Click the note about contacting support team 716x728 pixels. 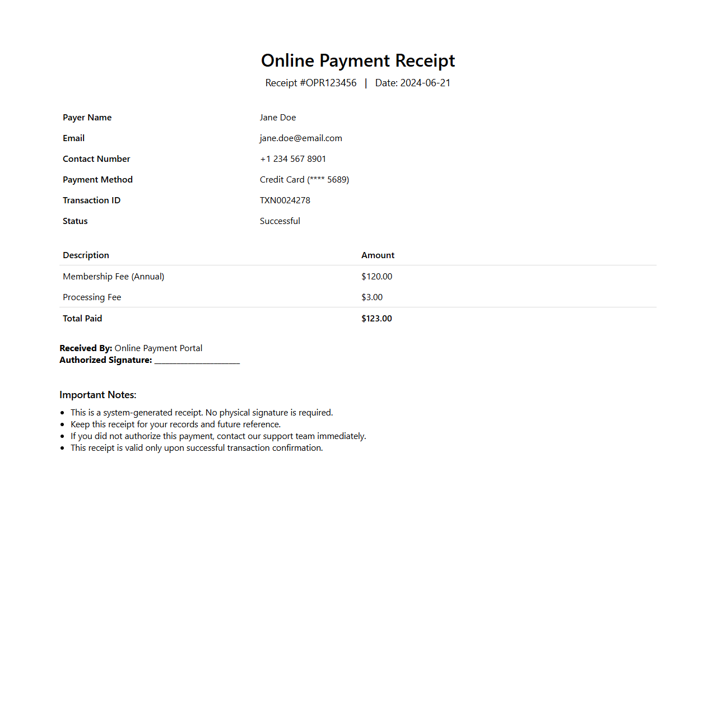(x=218, y=436)
